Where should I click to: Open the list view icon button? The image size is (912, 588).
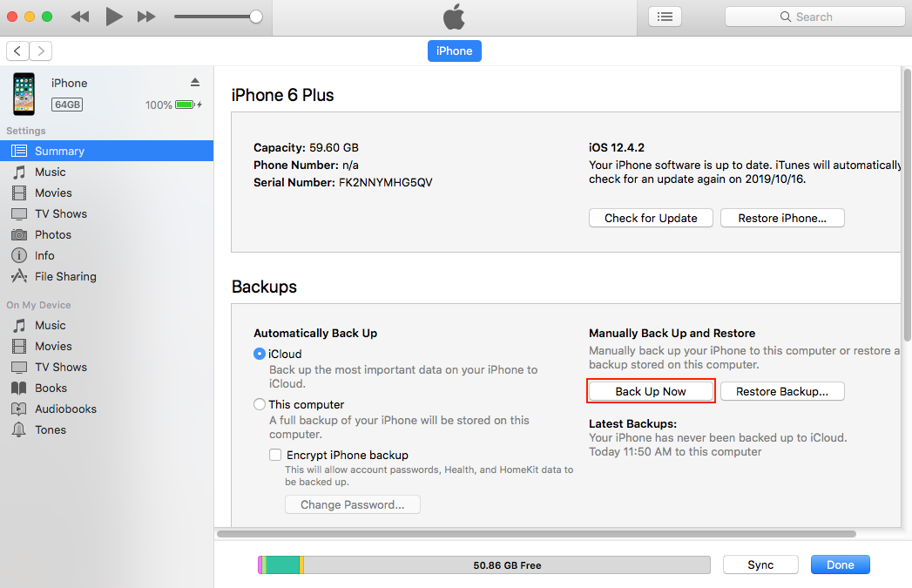point(665,17)
